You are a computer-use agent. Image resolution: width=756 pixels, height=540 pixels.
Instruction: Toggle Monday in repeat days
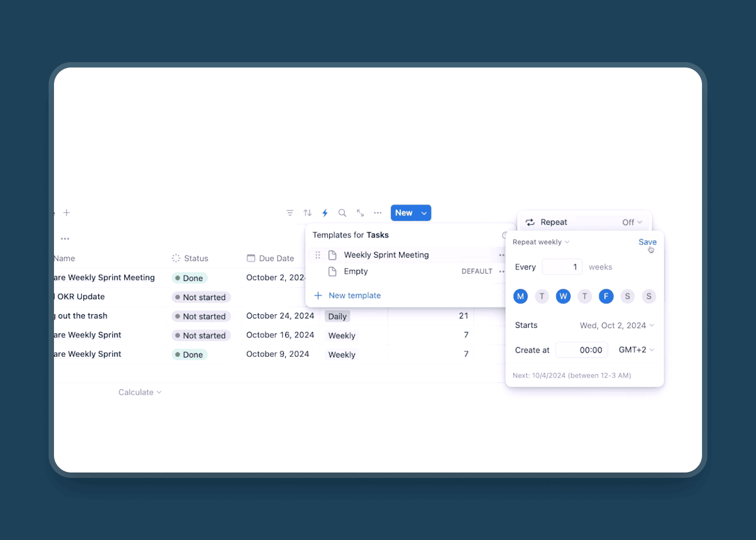(x=521, y=296)
